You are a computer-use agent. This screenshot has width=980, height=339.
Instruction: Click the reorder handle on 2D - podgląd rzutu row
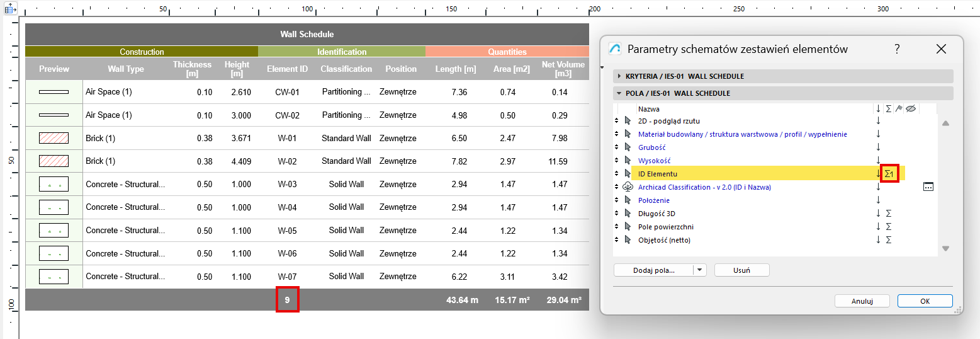pos(616,121)
